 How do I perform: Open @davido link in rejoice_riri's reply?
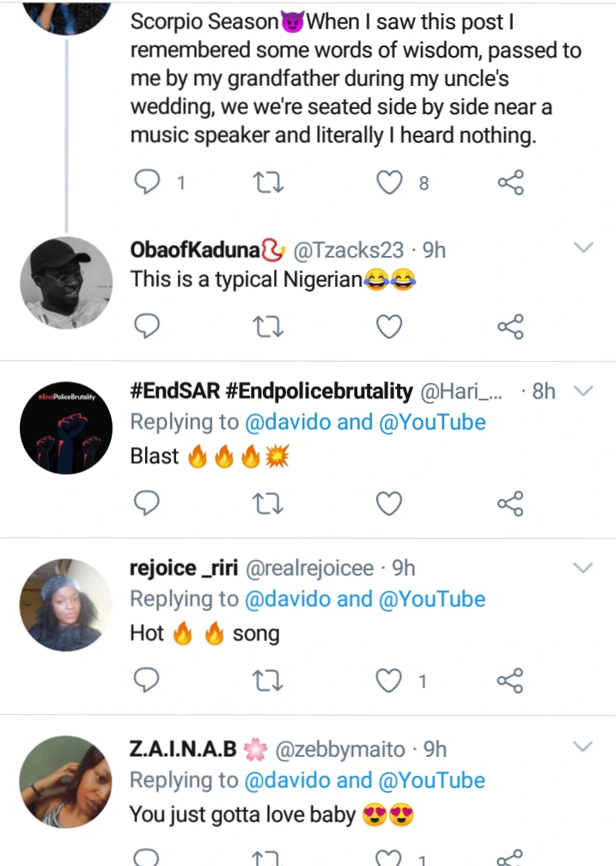tap(287, 599)
